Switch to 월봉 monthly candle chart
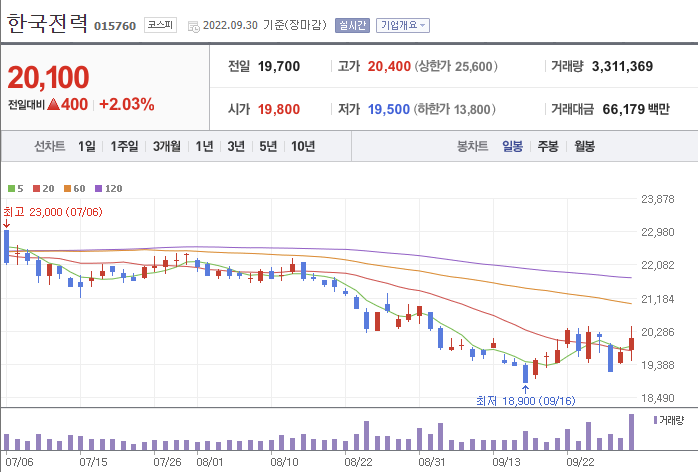698x472 pixels. (x=584, y=146)
